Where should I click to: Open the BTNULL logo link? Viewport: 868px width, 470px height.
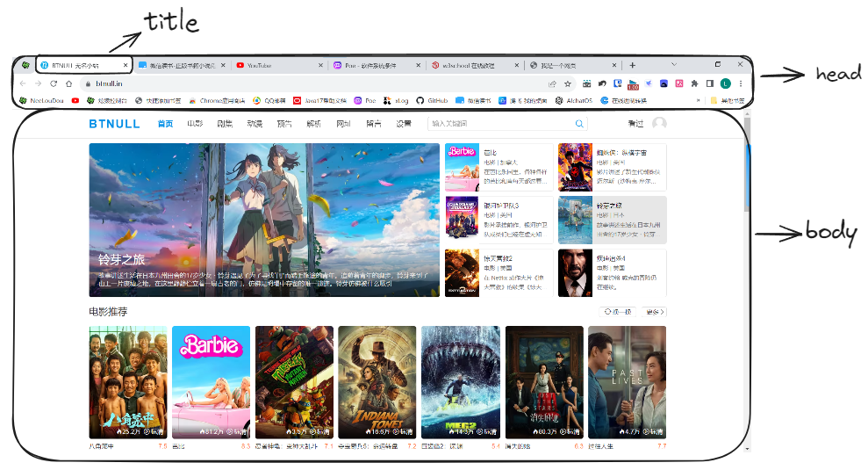pyautogui.click(x=114, y=124)
